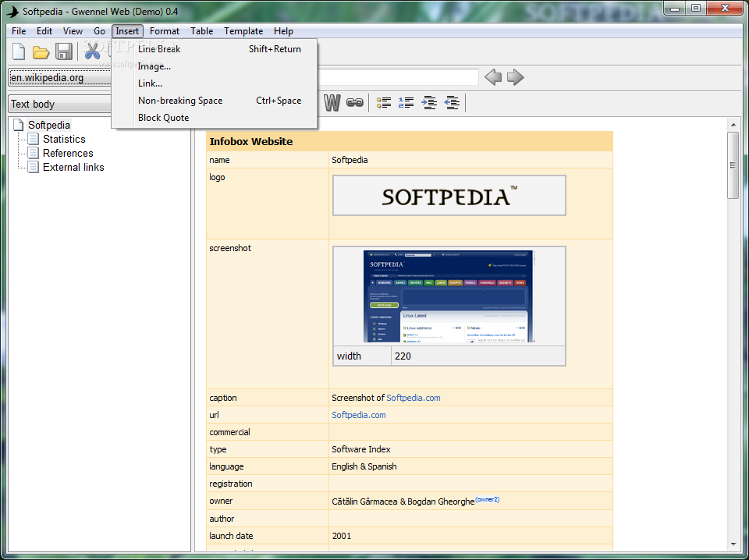
Task: Click the name value Softpedia
Action: click(350, 160)
